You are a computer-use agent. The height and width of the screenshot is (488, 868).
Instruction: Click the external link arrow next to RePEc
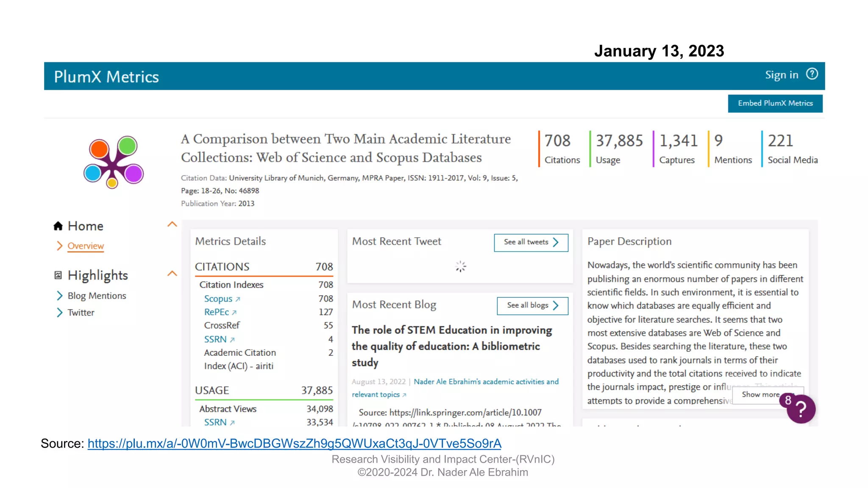(234, 313)
